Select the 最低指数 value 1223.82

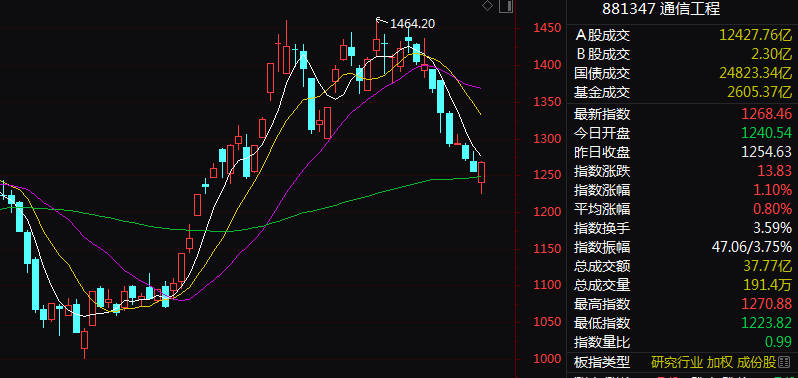tap(766, 323)
